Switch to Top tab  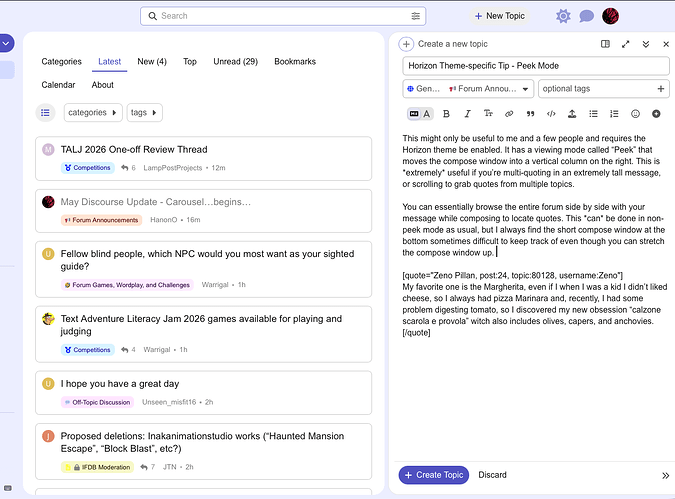pos(190,62)
